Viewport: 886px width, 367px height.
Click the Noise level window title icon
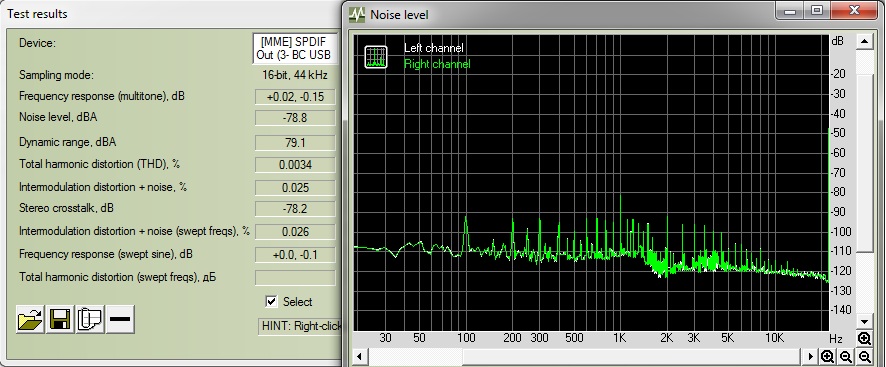pos(357,14)
